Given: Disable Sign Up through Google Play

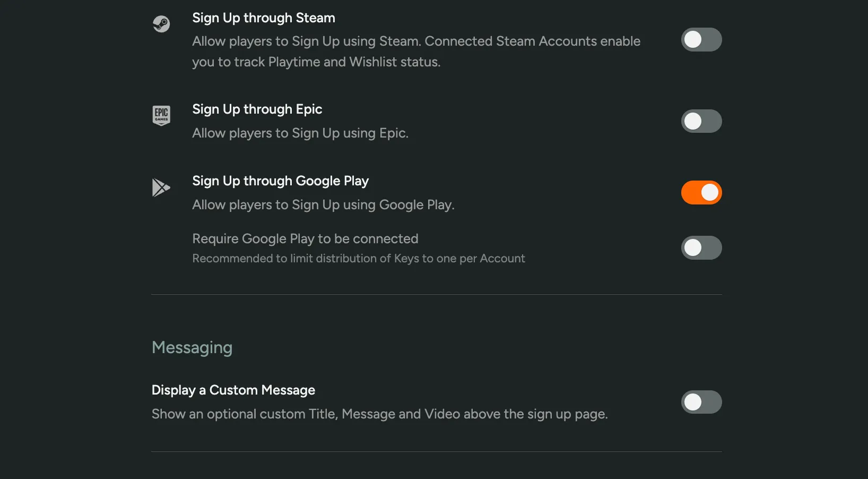Looking at the screenshot, I should pos(701,192).
